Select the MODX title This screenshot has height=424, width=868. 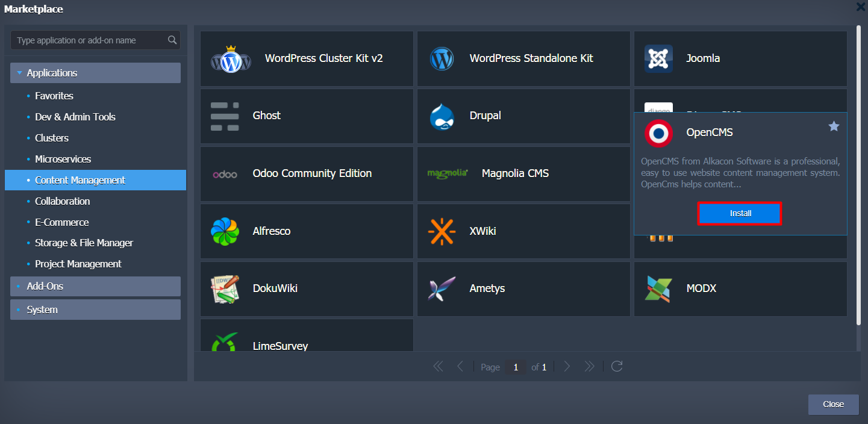(702, 288)
